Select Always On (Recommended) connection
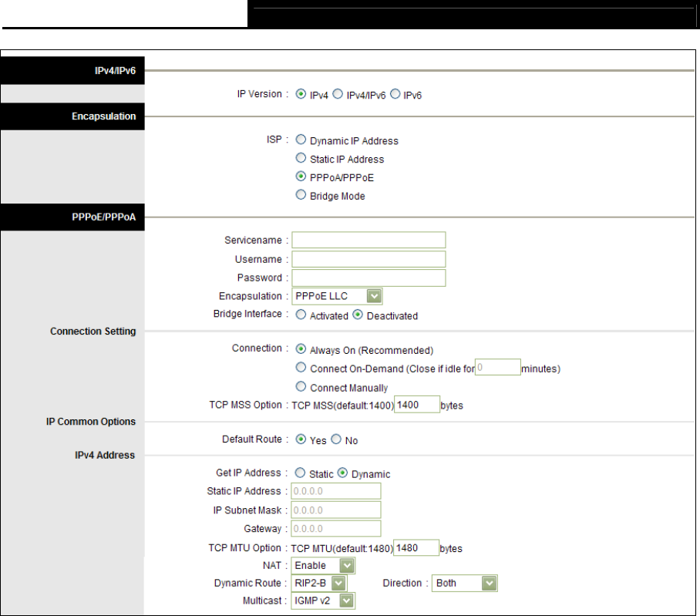Image resolution: width=700 pixels, height=616 pixels. tap(301, 349)
